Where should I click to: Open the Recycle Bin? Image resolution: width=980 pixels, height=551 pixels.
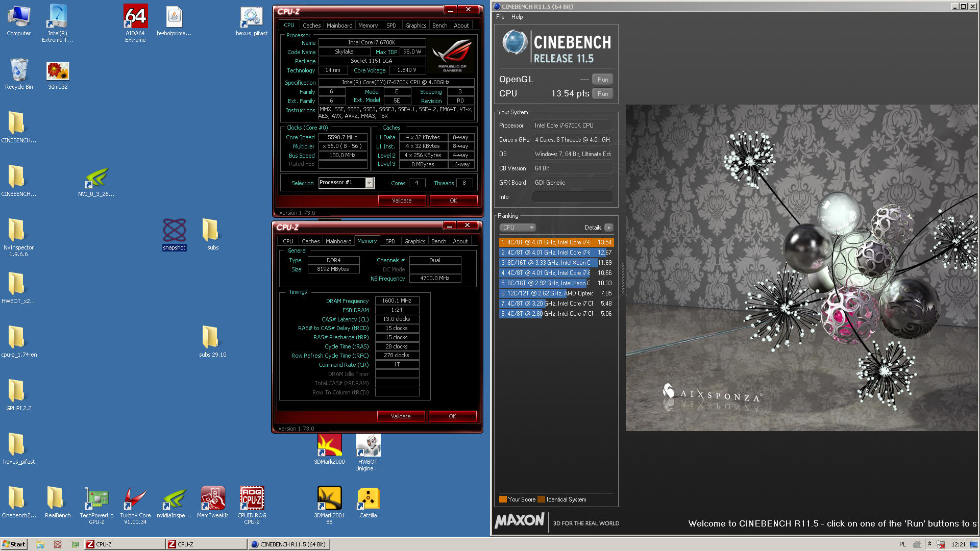19,74
